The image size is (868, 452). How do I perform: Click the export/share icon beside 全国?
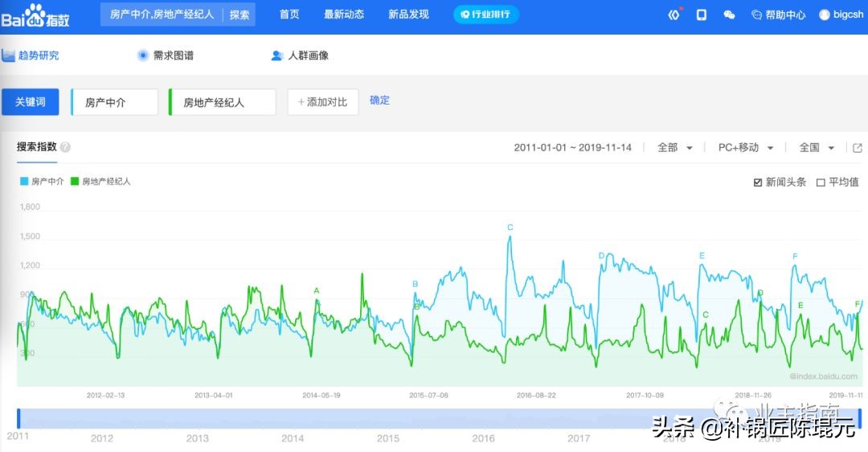[858, 147]
